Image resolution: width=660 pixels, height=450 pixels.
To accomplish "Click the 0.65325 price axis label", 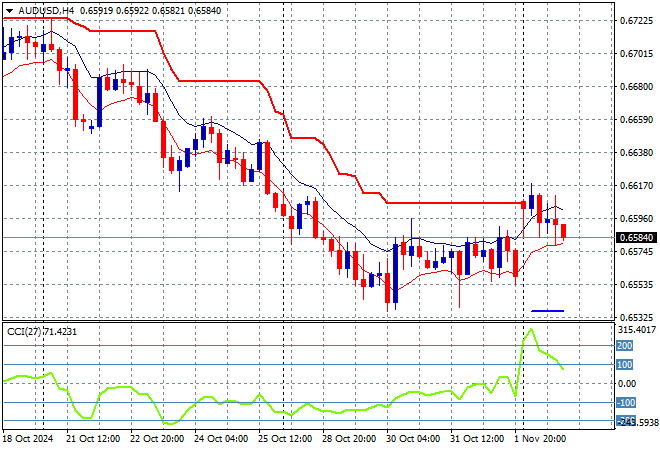I will [x=637, y=317].
